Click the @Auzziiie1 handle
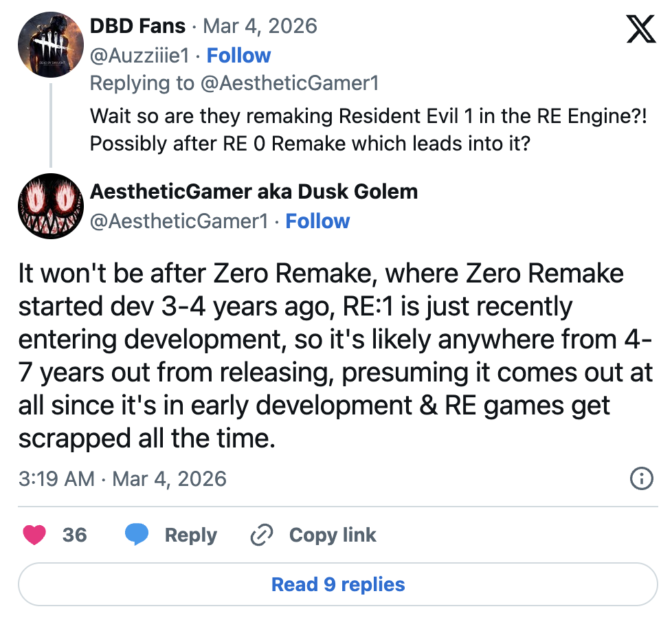This screenshot has height=620, width=672. (142, 55)
